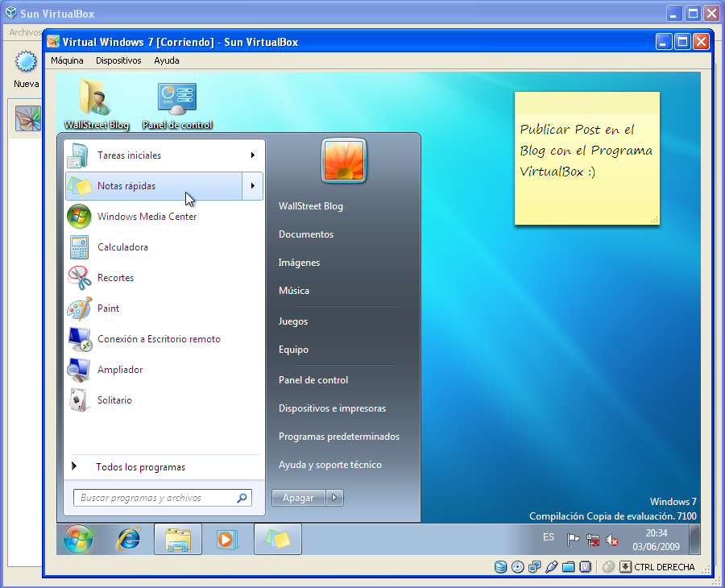Open Windows Media Player taskbar icon
This screenshot has height=588, width=725.
226,539
